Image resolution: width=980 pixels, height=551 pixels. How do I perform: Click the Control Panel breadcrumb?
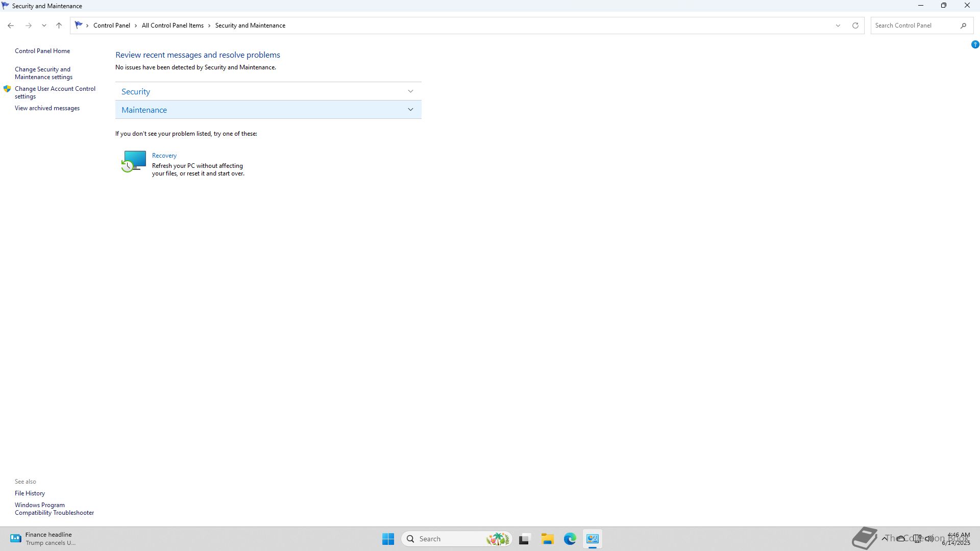(x=111, y=26)
